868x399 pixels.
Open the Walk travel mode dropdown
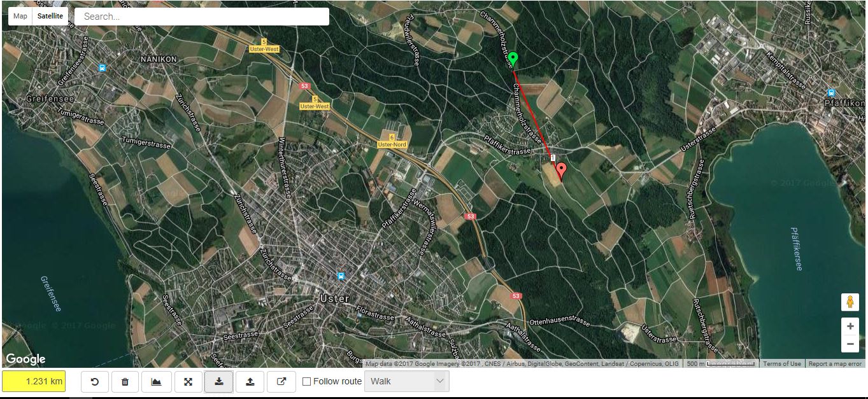click(406, 381)
